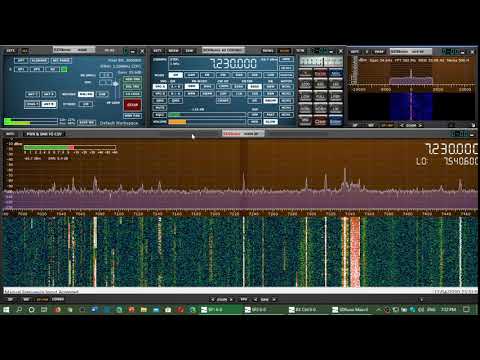480x360 pixels.
Task: Open the decimation value box
Action: tap(106, 82)
